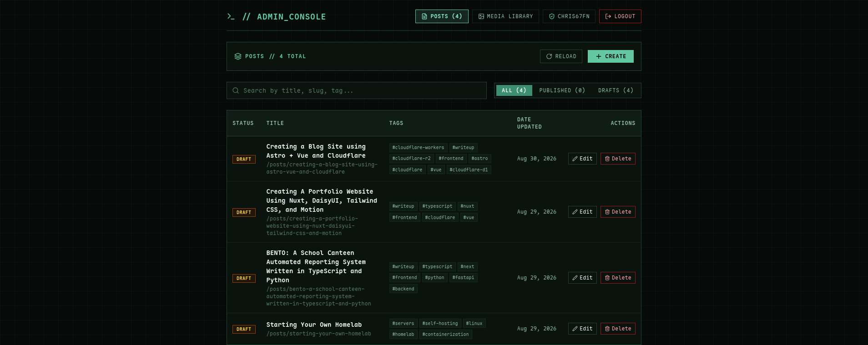Screen dimensions: 868x345
Task: Click the terminal prompt icon beside ADMIN_CONSOLE
Action: 231,16
